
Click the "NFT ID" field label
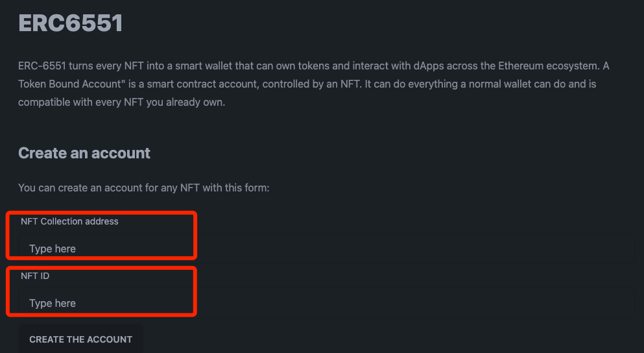click(x=35, y=276)
